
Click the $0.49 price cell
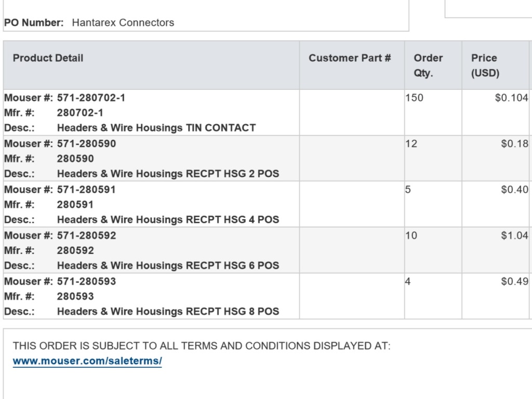pyautogui.click(x=514, y=281)
